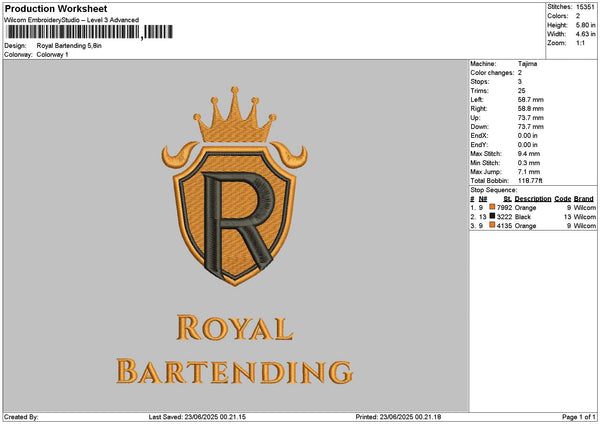Click the Description column header
The width and height of the screenshot is (600, 424).
(532, 198)
